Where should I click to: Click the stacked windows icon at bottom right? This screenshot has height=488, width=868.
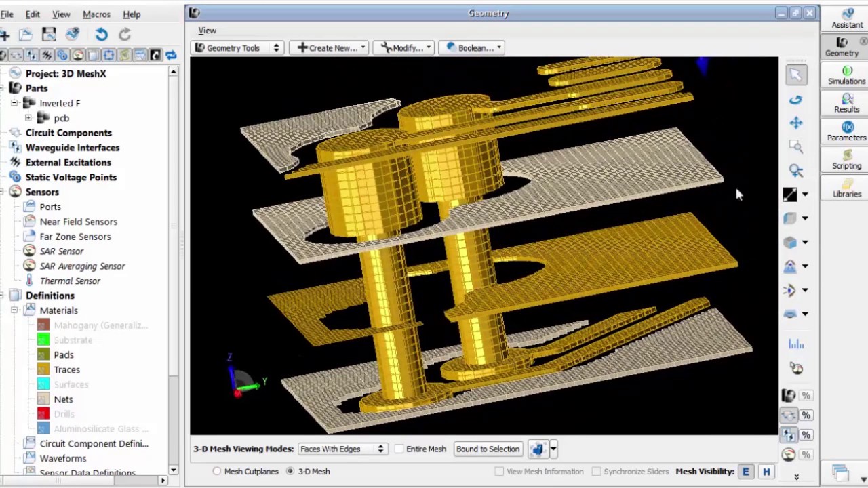[x=841, y=472]
